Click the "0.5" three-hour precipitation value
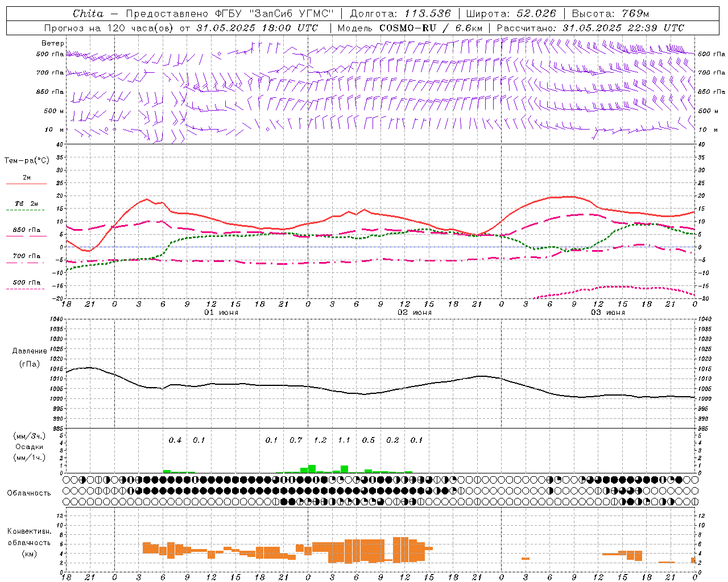The image size is (728, 582). 369,440
